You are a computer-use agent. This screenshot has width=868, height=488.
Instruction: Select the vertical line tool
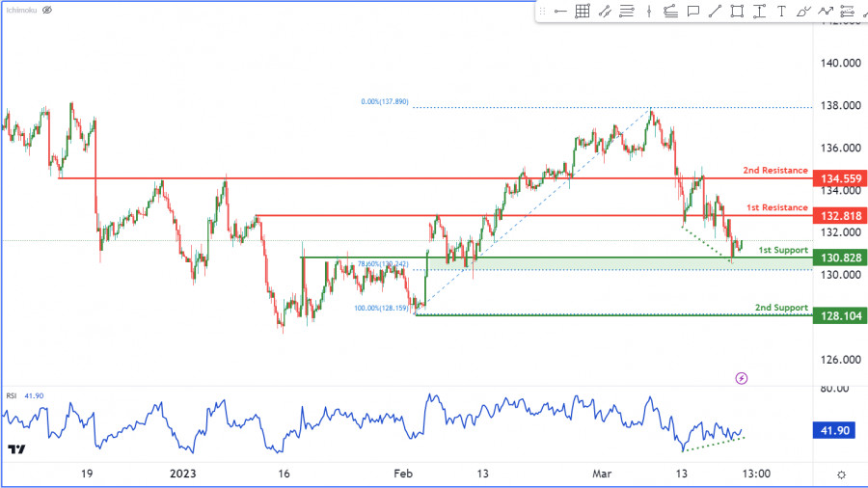click(649, 11)
